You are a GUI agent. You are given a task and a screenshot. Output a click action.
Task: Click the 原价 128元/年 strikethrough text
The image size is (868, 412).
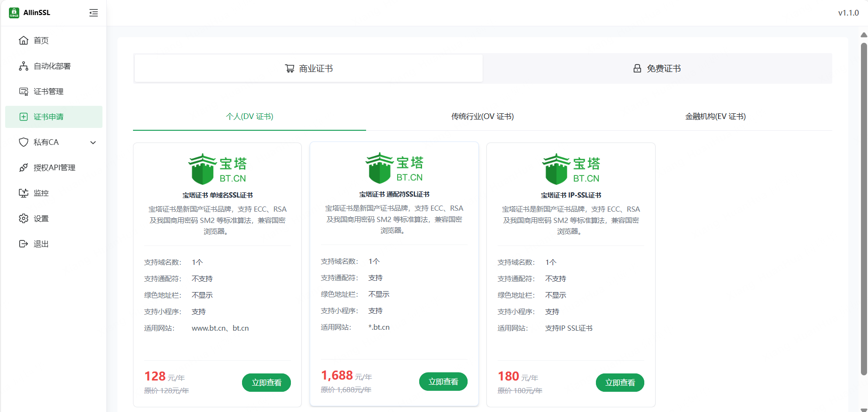(166, 391)
